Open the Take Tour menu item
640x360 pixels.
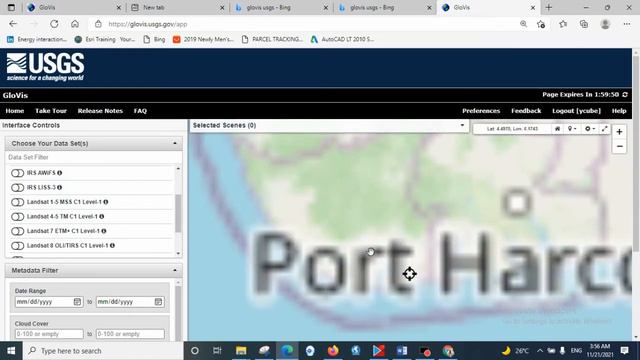coord(51,111)
